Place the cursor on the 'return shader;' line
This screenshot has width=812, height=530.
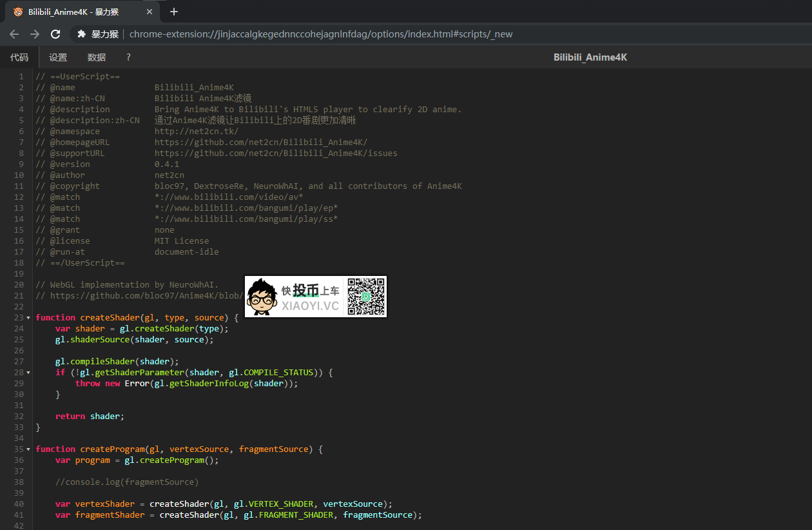click(90, 417)
